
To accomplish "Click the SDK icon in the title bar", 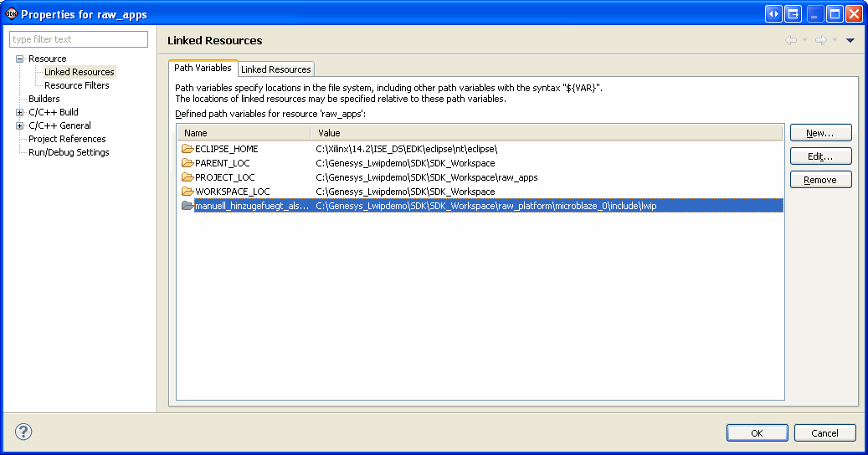I will [x=11, y=14].
